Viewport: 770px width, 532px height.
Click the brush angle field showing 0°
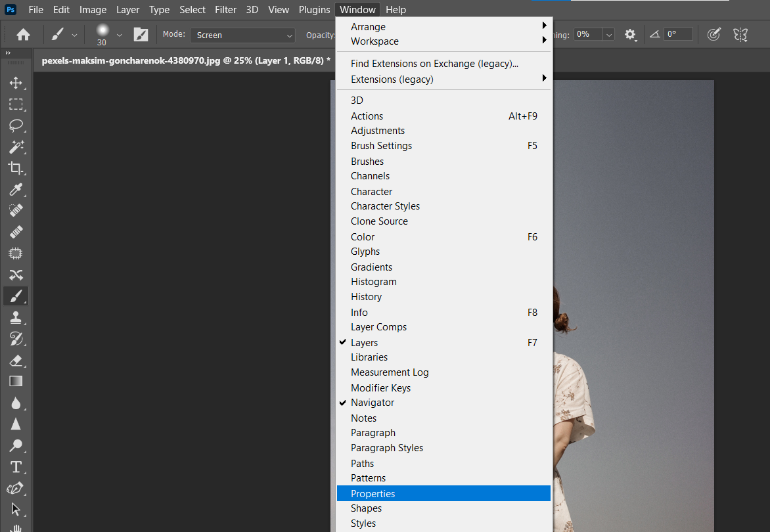pyautogui.click(x=678, y=34)
